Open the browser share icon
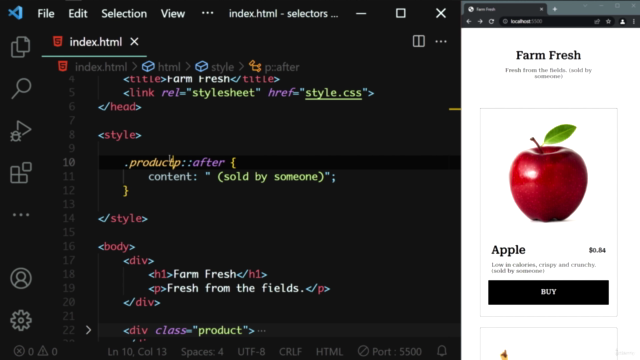Image resolution: width=640 pixels, height=360 pixels. [x=597, y=21]
